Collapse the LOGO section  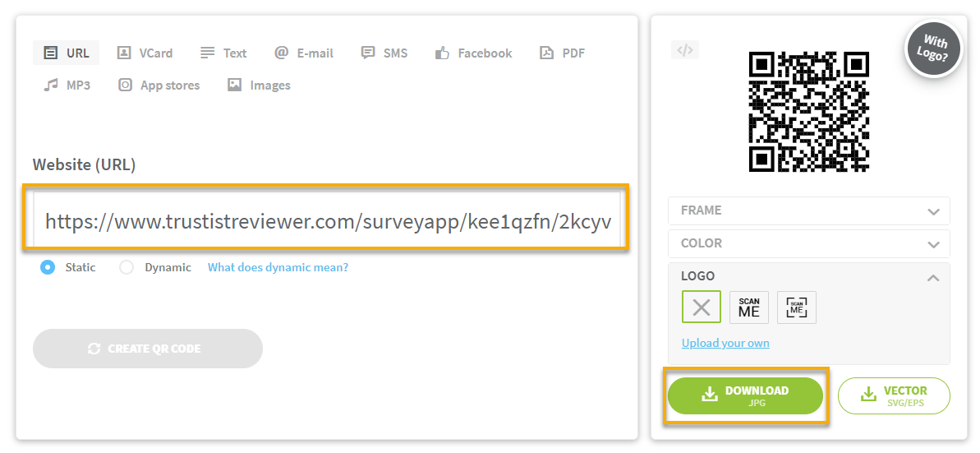pyautogui.click(x=932, y=277)
